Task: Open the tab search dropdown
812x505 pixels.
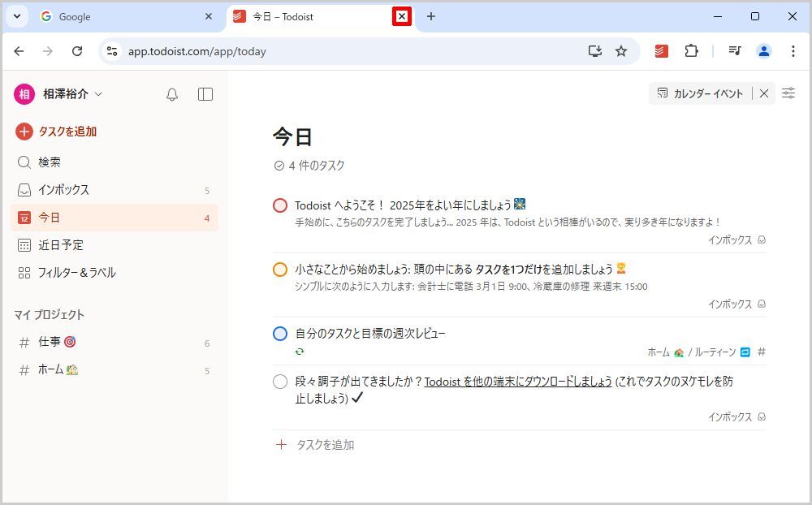Action: [17, 16]
